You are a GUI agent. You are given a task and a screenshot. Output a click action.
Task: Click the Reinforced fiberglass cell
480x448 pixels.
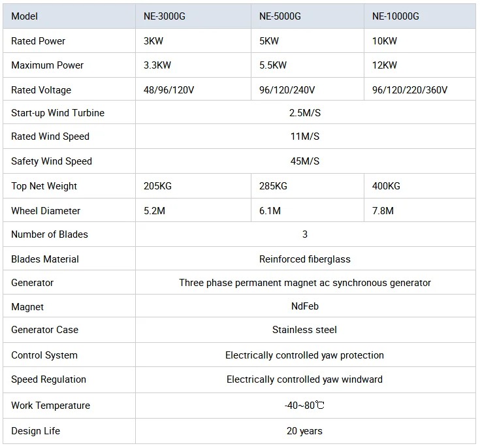305,259
